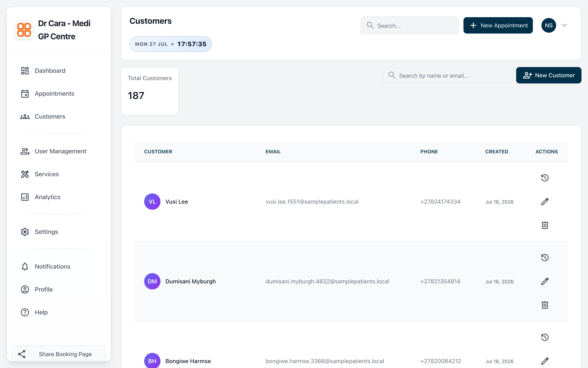The height and width of the screenshot is (368, 588).
Task: Click the Customers group icon
Action: tap(25, 117)
